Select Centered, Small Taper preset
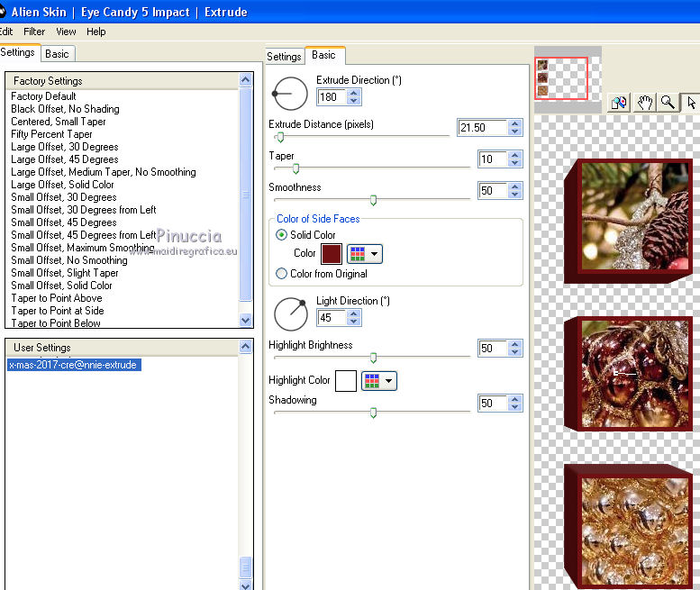This screenshot has height=590, width=700. pos(59,122)
